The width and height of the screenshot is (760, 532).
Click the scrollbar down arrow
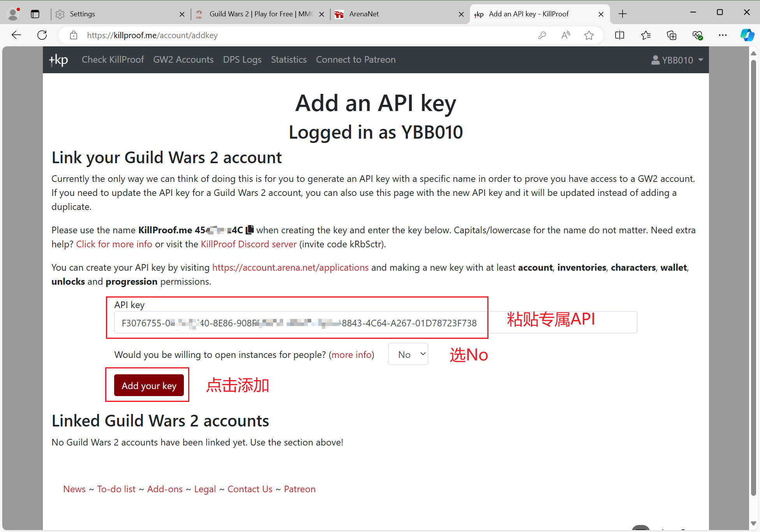pos(753,524)
